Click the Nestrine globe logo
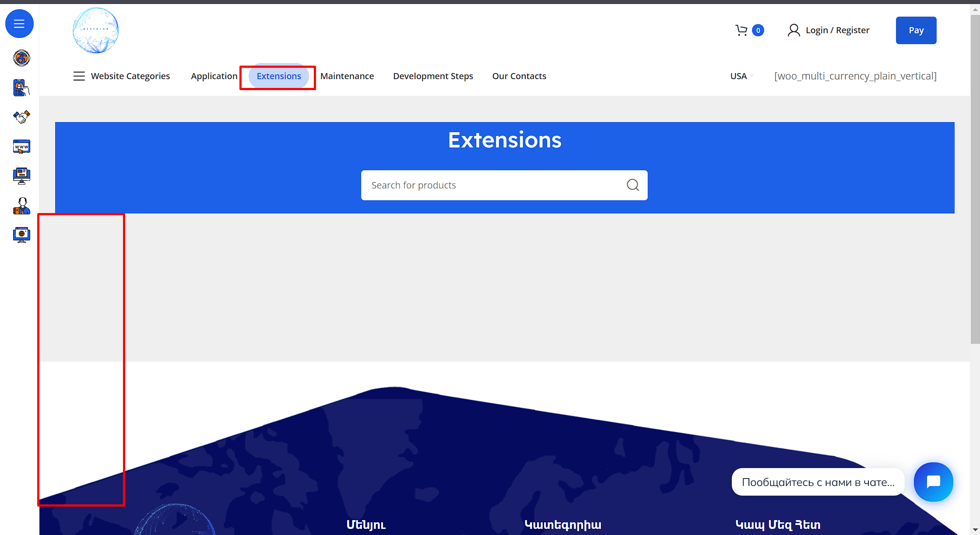This screenshot has height=535, width=980. (95, 30)
